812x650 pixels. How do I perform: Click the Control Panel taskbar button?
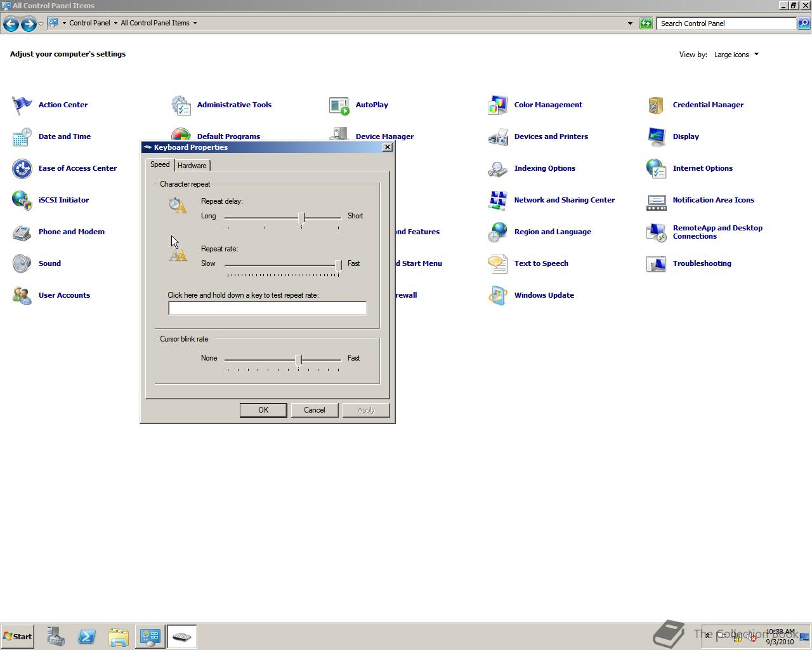click(150, 637)
